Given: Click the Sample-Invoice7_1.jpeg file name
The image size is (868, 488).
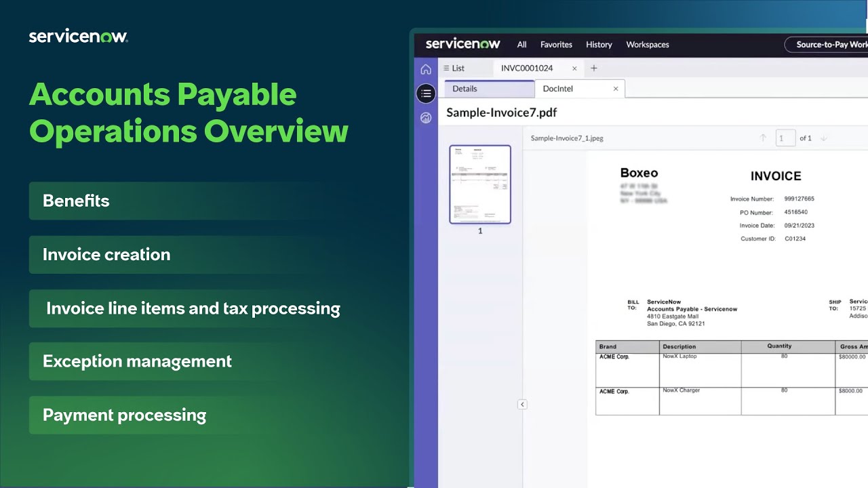Looking at the screenshot, I should click(567, 138).
